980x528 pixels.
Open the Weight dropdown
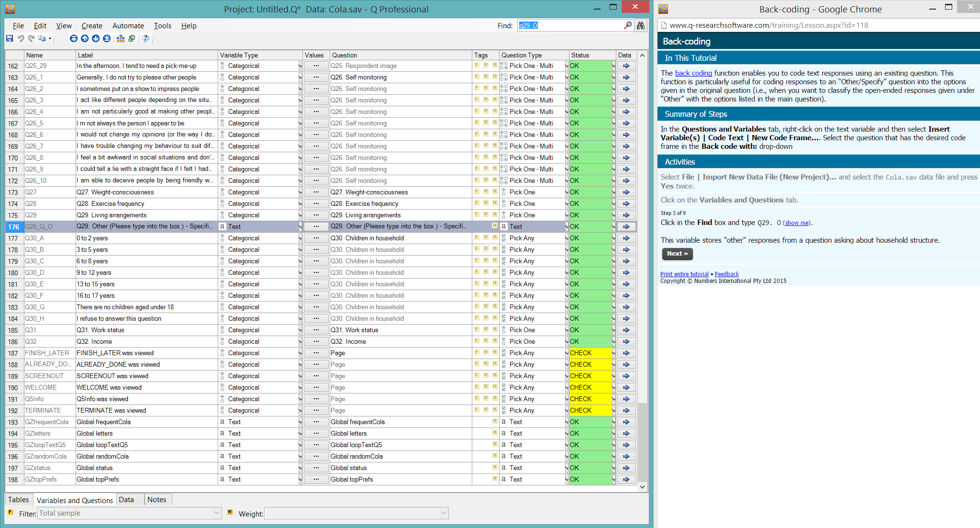(444, 513)
